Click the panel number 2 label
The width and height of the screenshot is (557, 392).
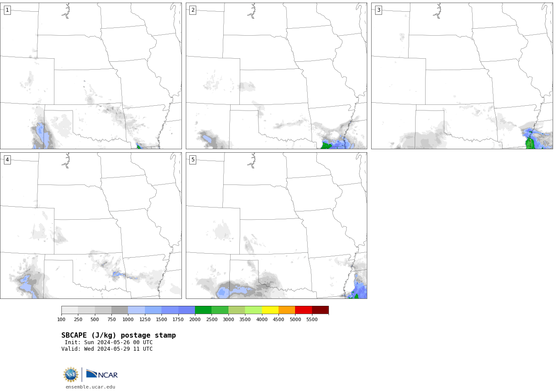(x=193, y=10)
